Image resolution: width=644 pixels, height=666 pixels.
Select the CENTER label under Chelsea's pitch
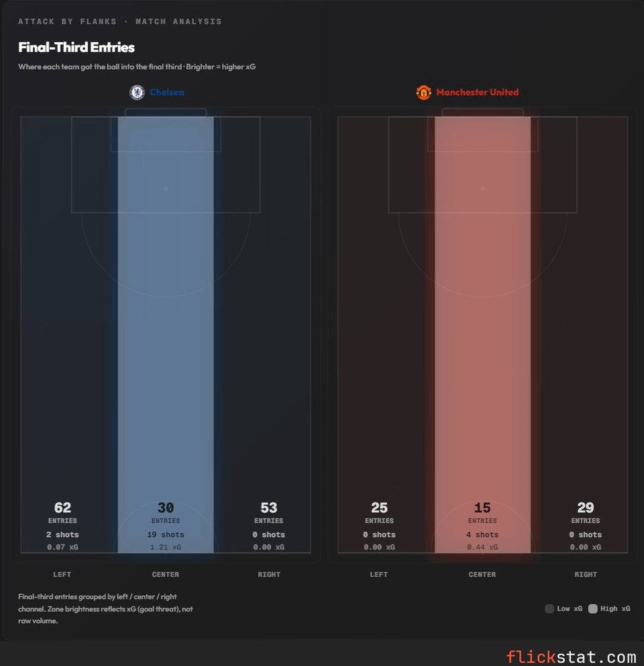[x=166, y=574]
